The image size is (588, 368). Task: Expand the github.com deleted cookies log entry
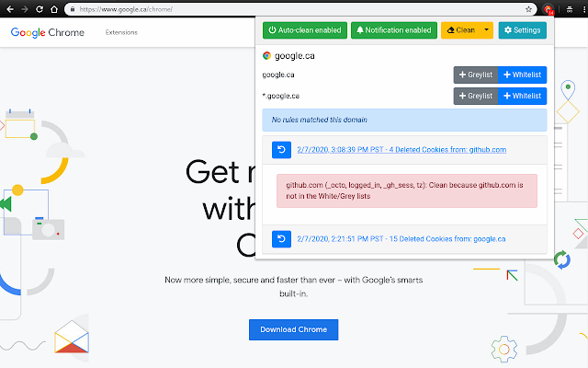(x=401, y=150)
